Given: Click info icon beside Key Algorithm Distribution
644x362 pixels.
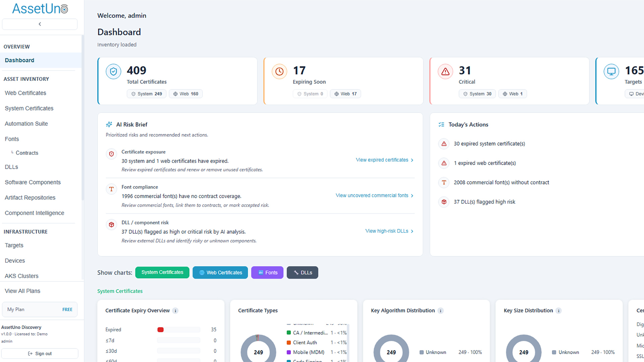Looking at the screenshot, I should coord(441,311).
